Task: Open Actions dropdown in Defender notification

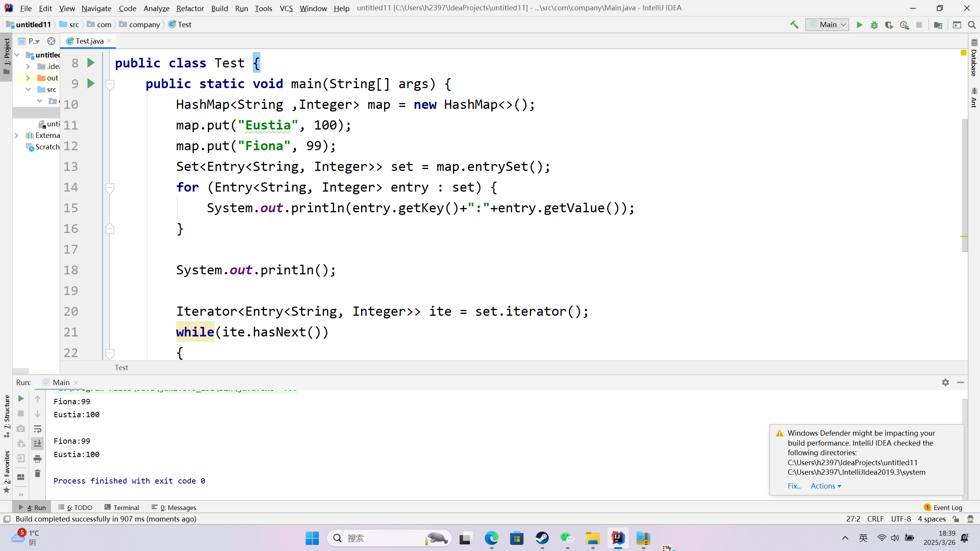Action: [826, 486]
